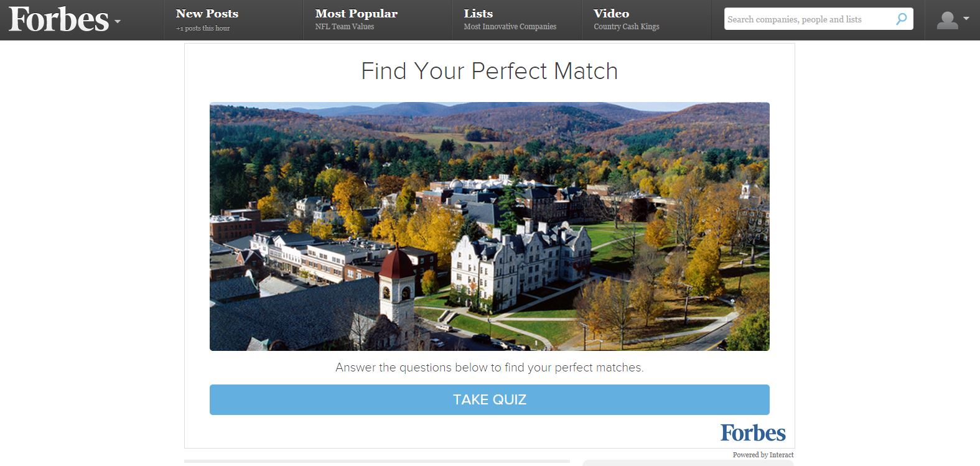Click the Forbes logo in header
Viewport: 980px width, 466px height.
coord(58,20)
